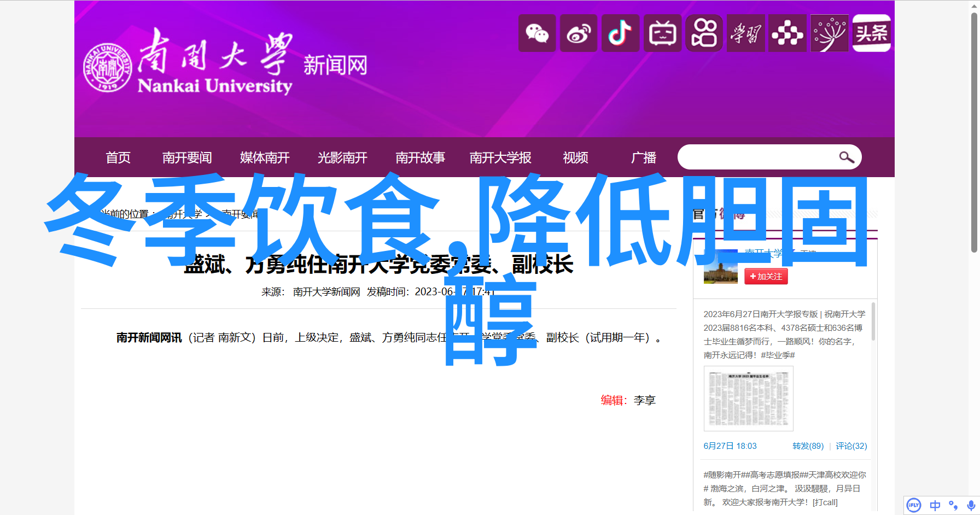Click the magnifier search icon
Image resolution: width=980 pixels, height=515 pixels.
coord(846,157)
